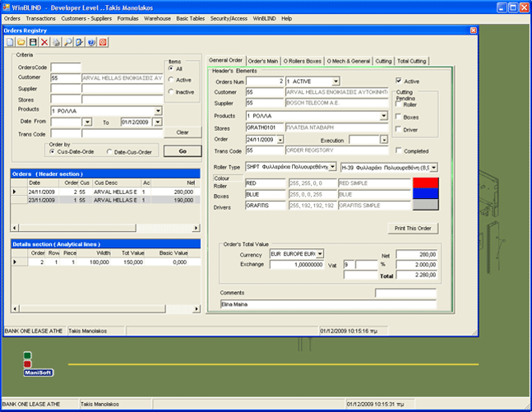Toggle the Active checkbox in header elements

pos(399,81)
